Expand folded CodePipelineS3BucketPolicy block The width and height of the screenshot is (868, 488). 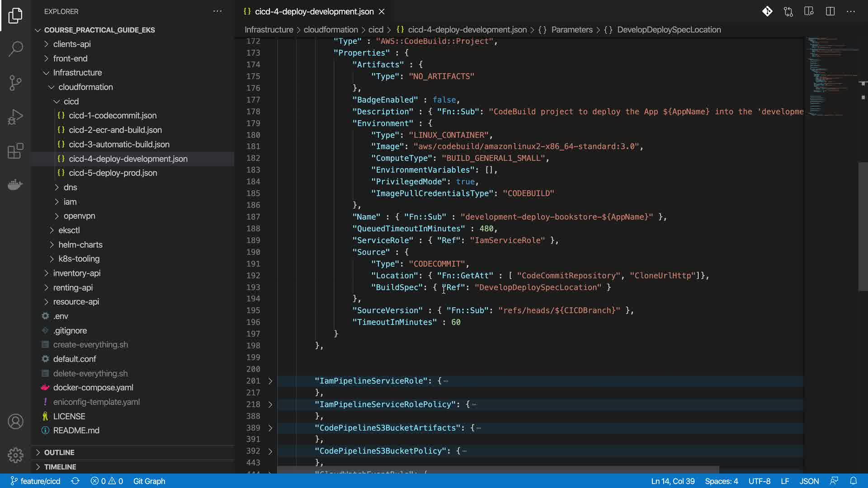pos(270,451)
